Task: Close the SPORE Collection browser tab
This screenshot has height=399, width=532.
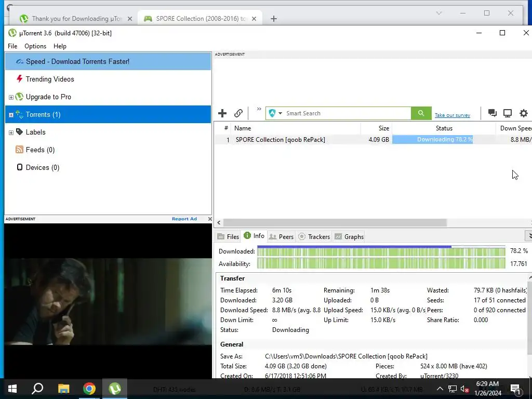Action: tap(254, 19)
